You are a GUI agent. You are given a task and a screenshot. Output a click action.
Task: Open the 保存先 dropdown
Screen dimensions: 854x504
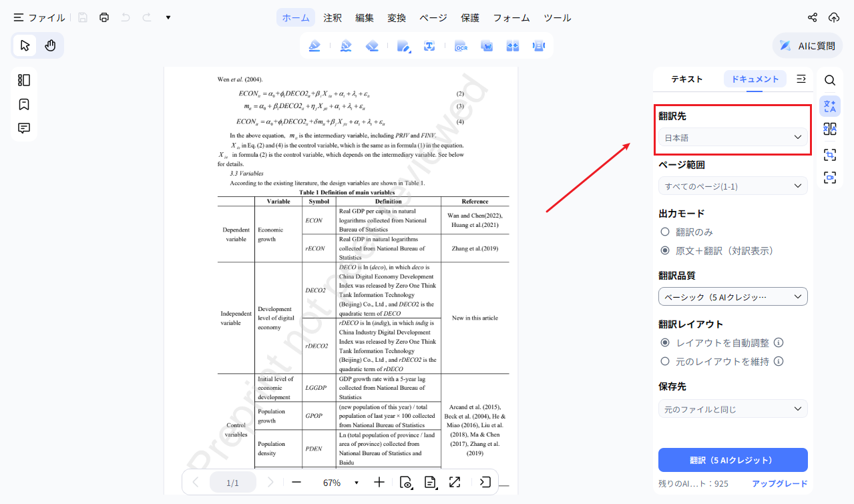732,409
